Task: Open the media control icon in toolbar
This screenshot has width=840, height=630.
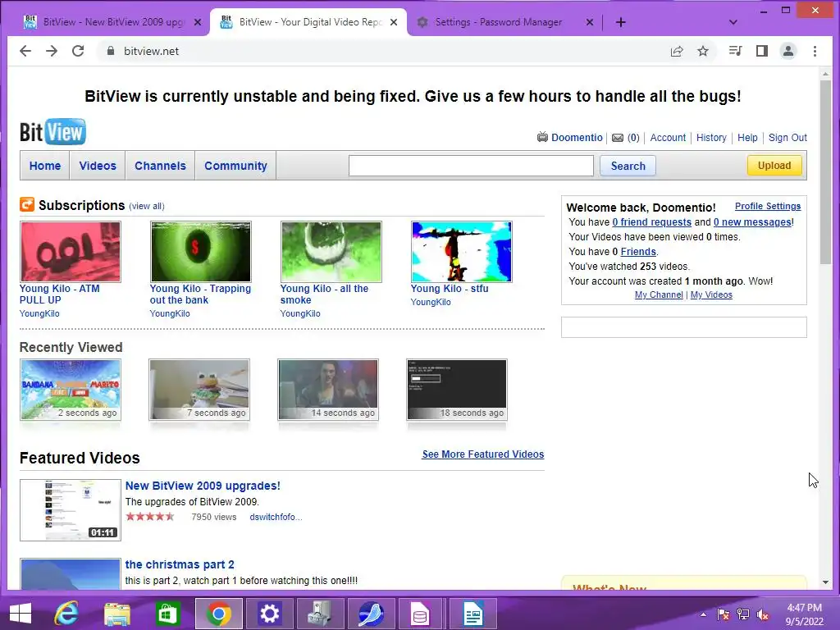Action: [x=736, y=51]
